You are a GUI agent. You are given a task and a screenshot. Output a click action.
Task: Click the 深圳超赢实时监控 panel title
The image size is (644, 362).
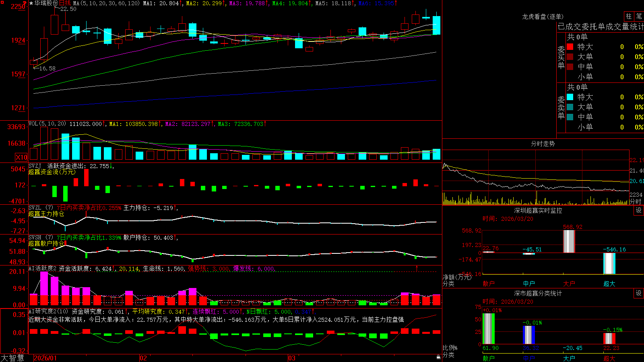tap(538, 210)
